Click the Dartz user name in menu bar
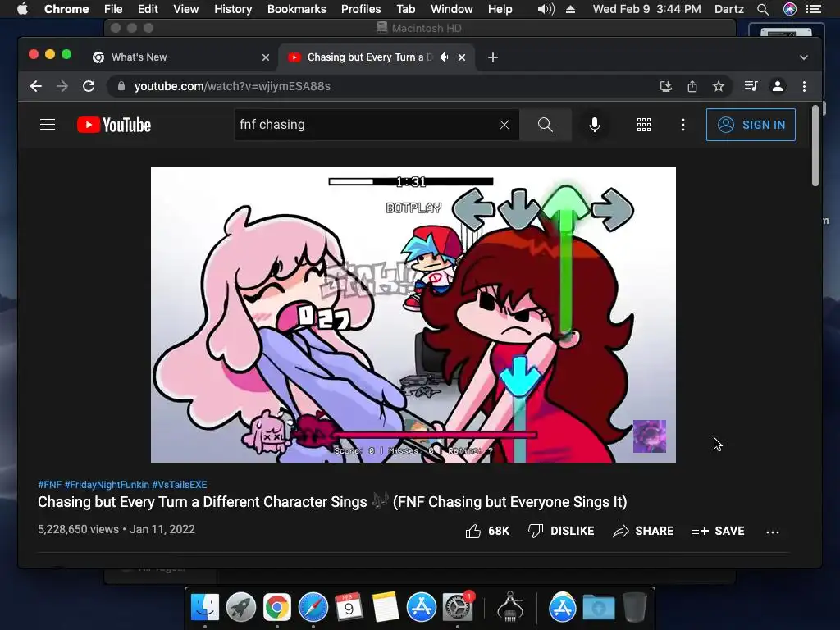 (729, 9)
